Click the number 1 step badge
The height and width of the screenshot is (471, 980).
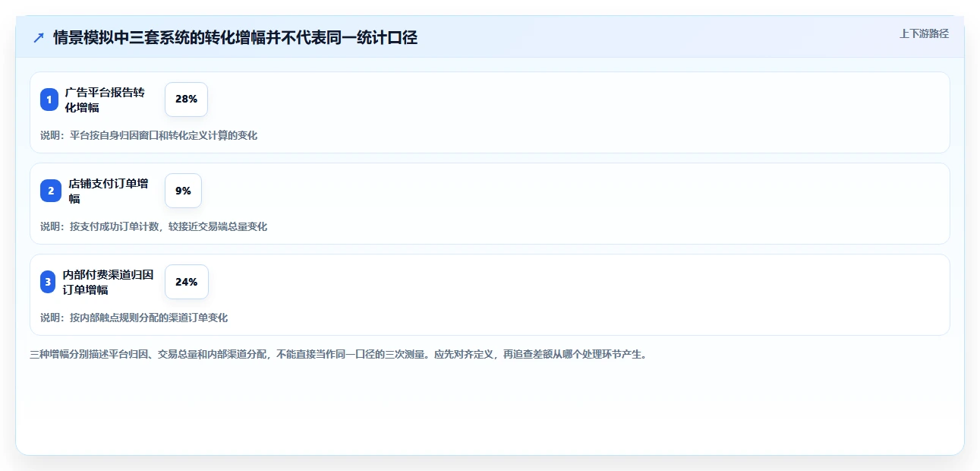coord(49,100)
